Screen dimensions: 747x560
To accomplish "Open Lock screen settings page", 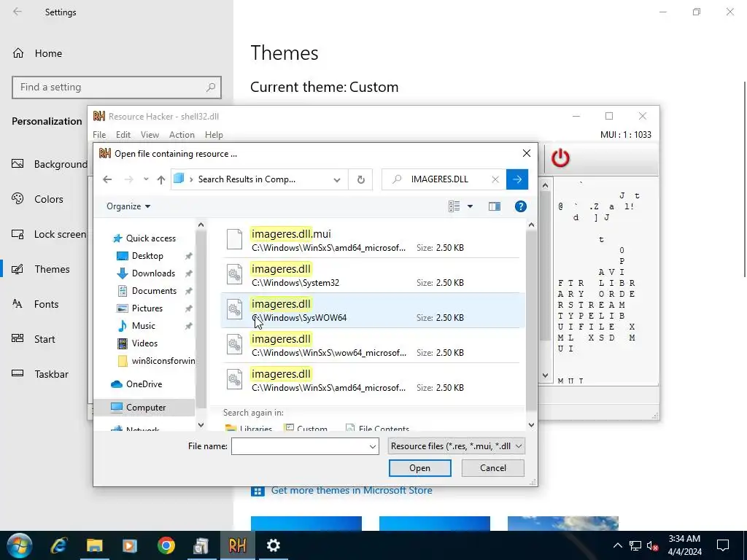I will click(49, 234).
